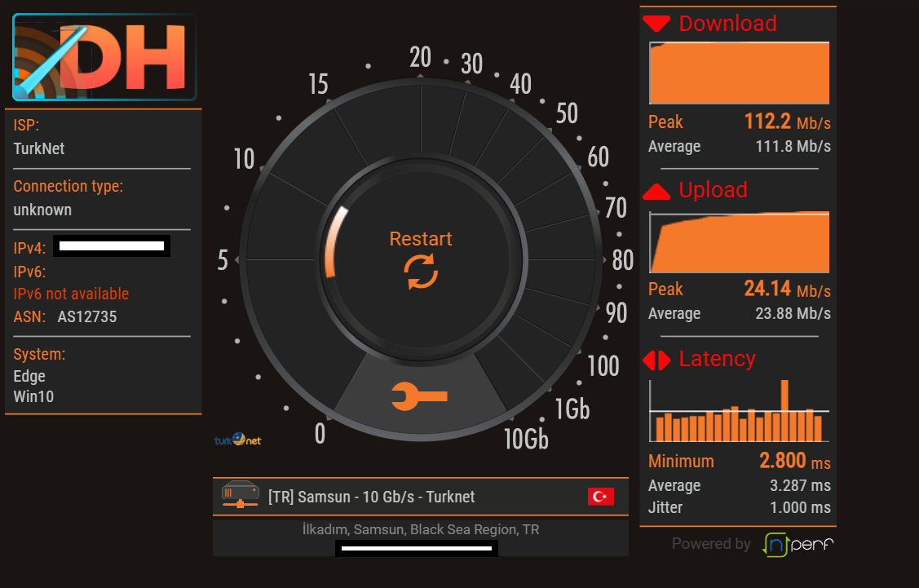Click the Connection type label
The width and height of the screenshot is (919, 588).
click(68, 187)
